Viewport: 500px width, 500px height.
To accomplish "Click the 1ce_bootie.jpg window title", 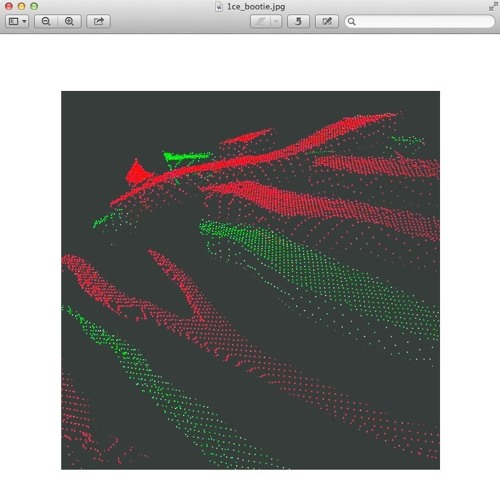I will click(x=256, y=7).
